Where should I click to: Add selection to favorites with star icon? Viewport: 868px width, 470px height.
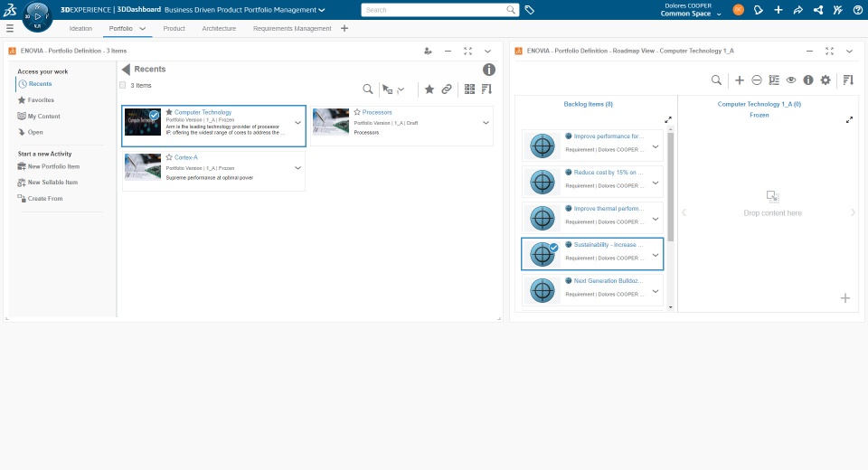429,89
